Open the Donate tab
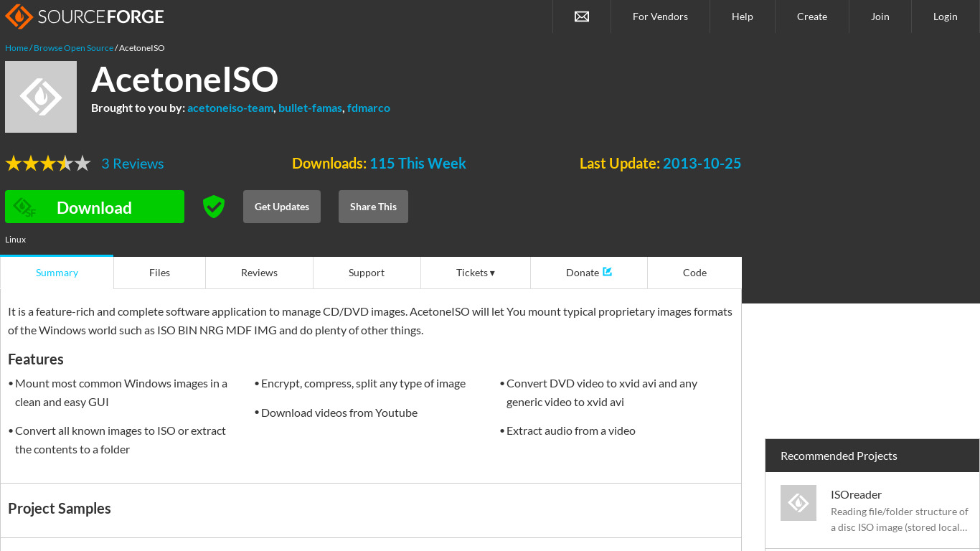 (589, 273)
